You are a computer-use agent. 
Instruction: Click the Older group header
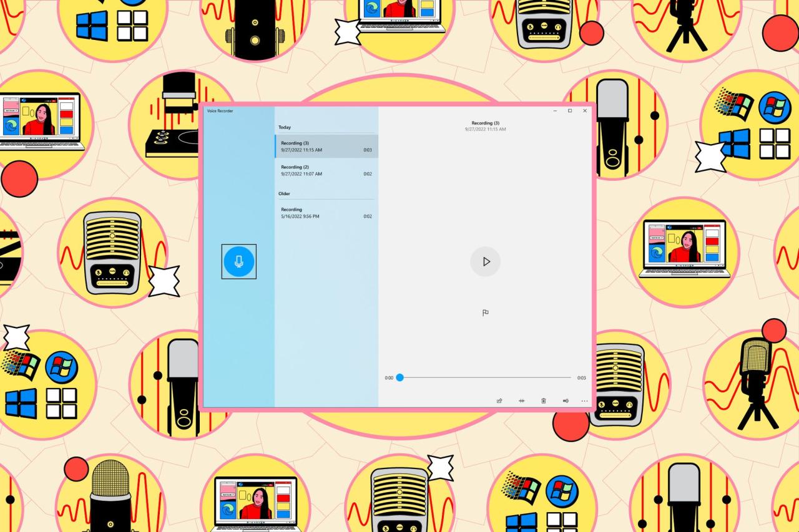(x=284, y=193)
